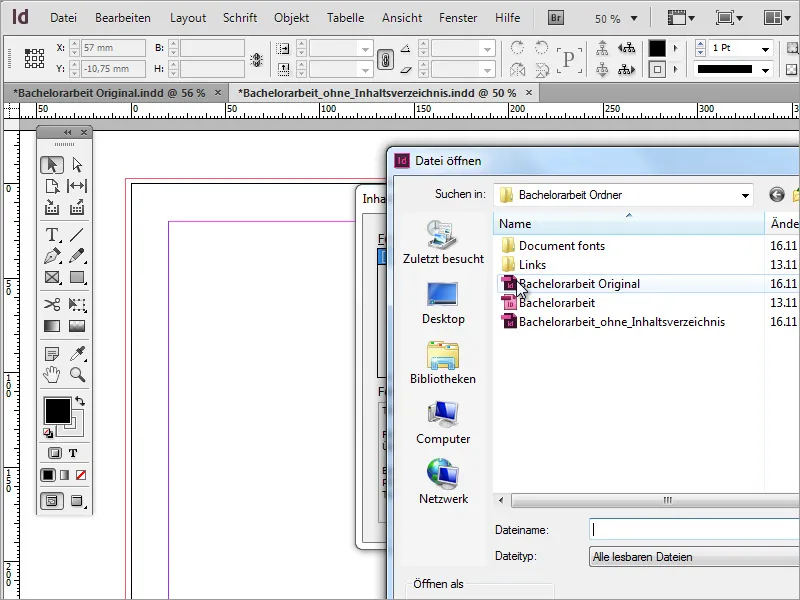Open the Bearbeiten menu
The width and height of the screenshot is (800, 600).
(x=123, y=18)
